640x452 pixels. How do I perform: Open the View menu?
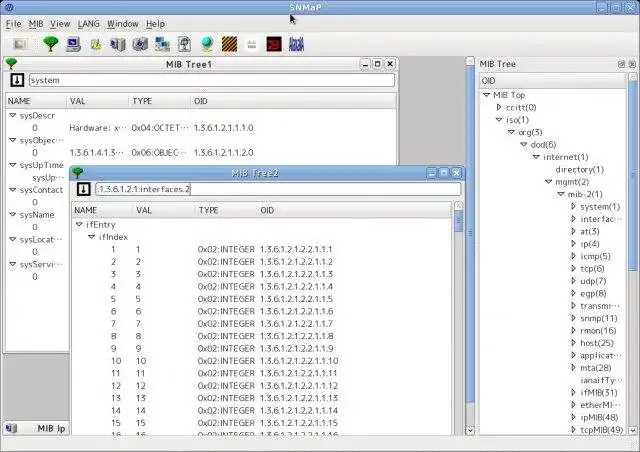click(60, 24)
